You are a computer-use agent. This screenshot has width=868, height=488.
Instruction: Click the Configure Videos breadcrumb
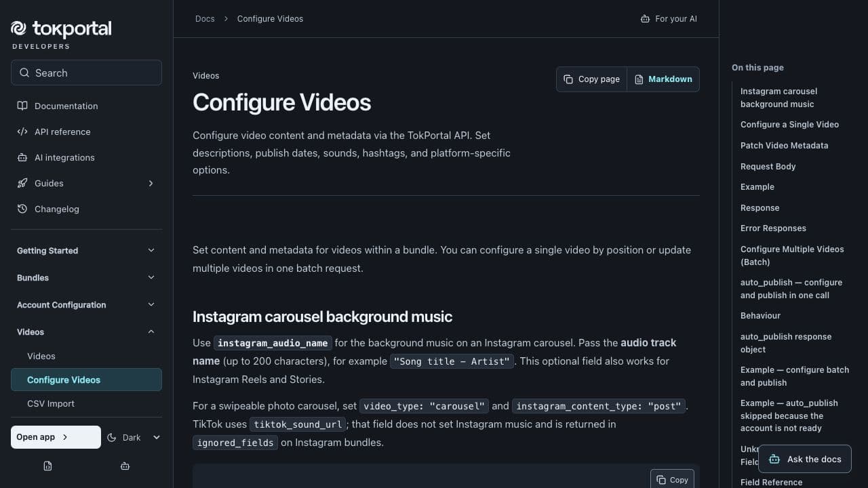270,19
